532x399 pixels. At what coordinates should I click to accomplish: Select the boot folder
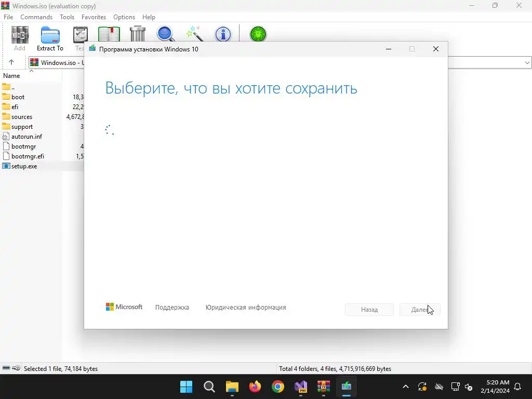[x=18, y=97]
